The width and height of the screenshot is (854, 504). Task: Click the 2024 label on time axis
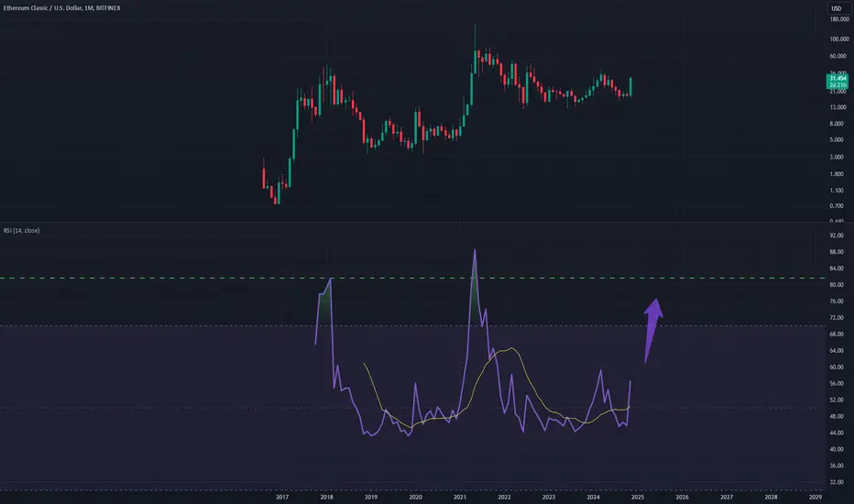coord(593,497)
